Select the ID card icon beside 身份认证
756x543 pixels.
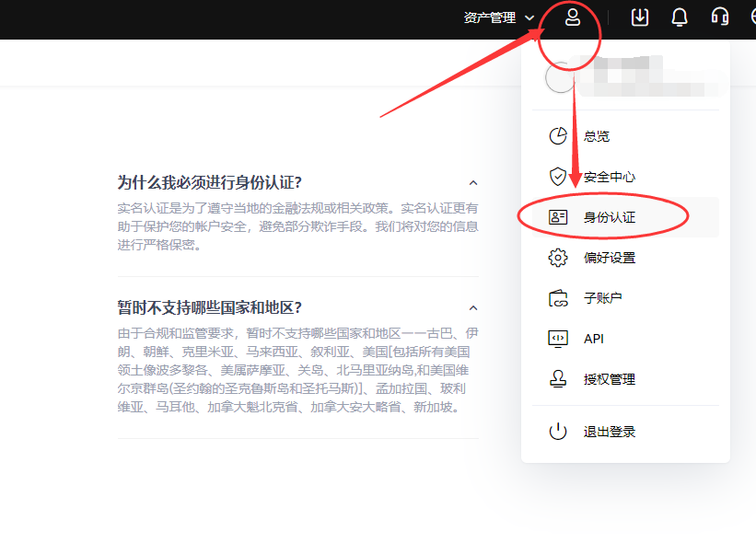(559, 216)
